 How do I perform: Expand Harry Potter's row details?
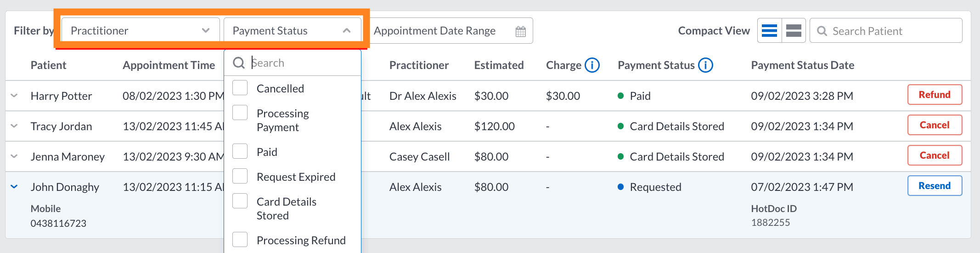click(x=14, y=96)
